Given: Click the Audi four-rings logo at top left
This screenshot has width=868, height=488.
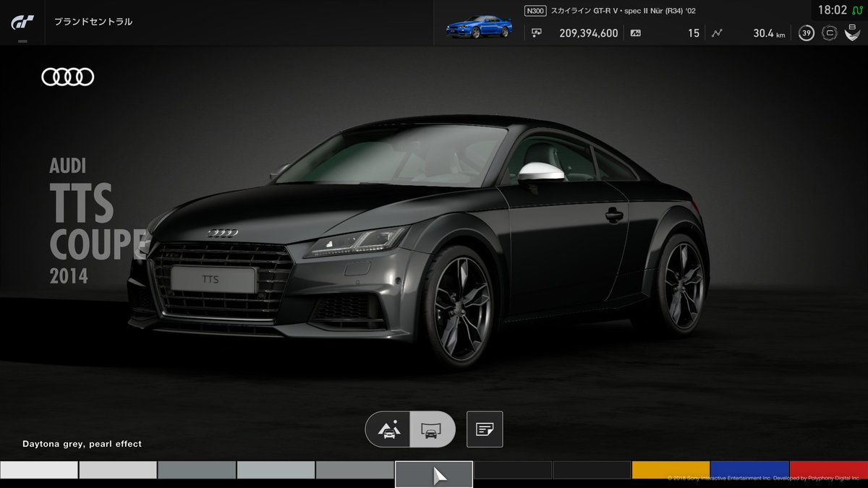Looking at the screenshot, I should pyautogui.click(x=68, y=77).
